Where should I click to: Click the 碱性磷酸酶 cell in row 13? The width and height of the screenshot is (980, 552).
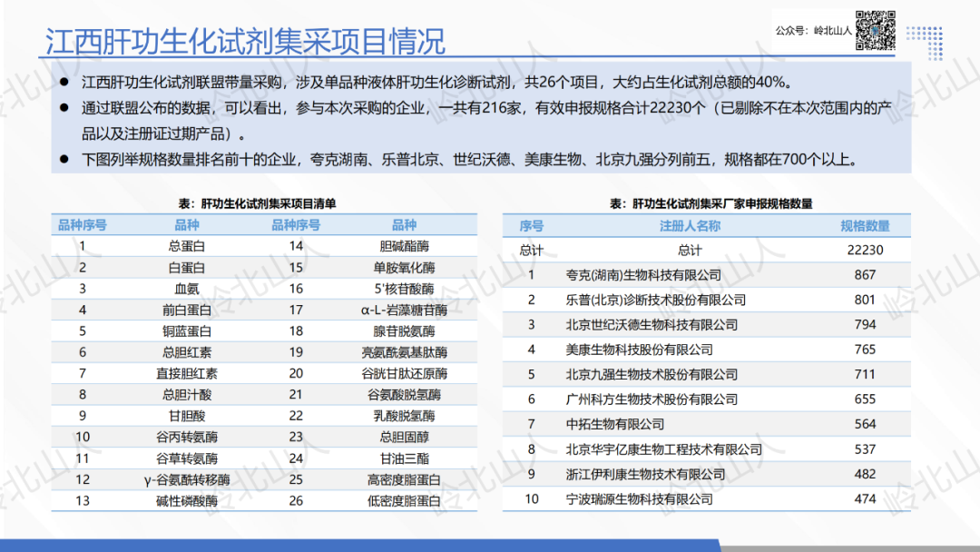point(186,500)
